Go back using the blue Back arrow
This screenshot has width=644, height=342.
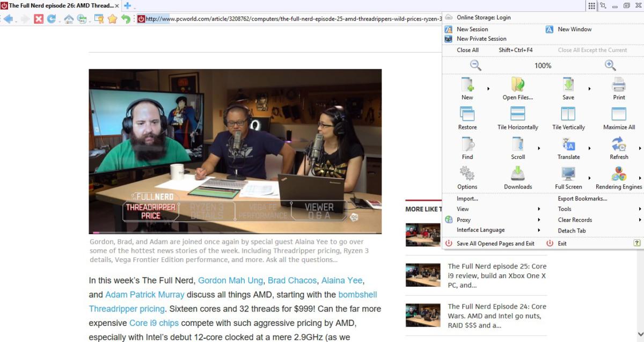coord(8,19)
